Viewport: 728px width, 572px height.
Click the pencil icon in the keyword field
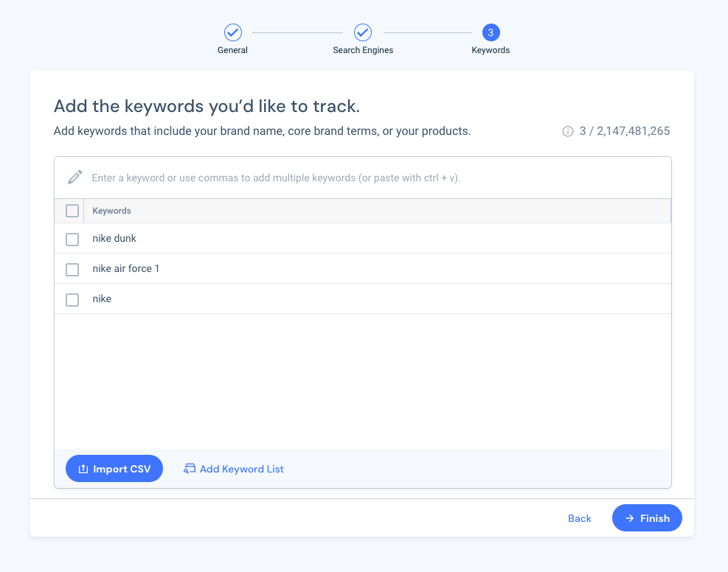[x=74, y=177]
